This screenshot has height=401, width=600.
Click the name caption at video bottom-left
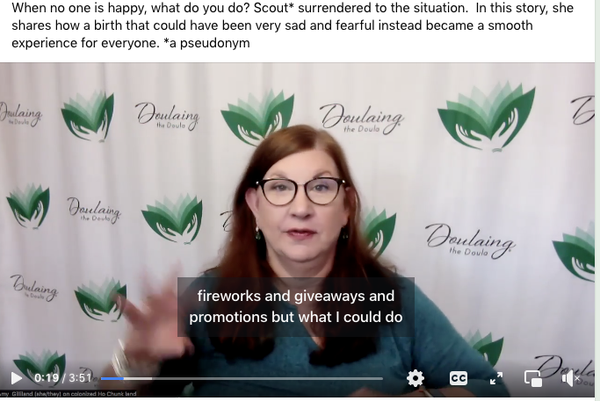68,393
